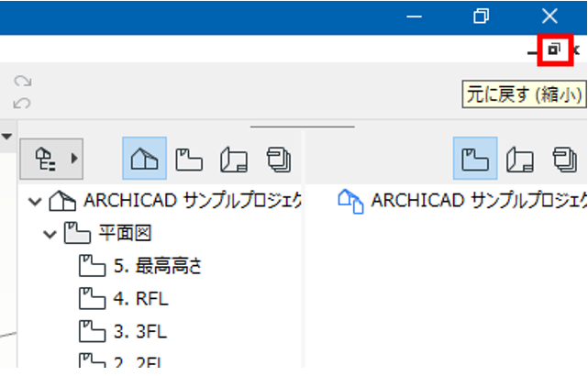Select ARCHICAD サンプルプロジェクト root in left tree
Viewport: 588px width, 376px height.
tap(192, 201)
